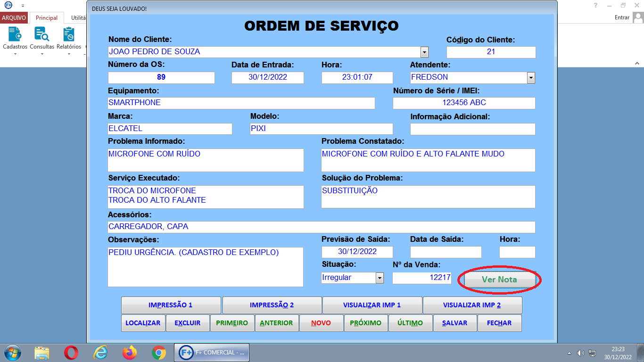The image size is (644, 362).
Task: Expand Consultas dropdown arrow below label
Action: (41, 54)
